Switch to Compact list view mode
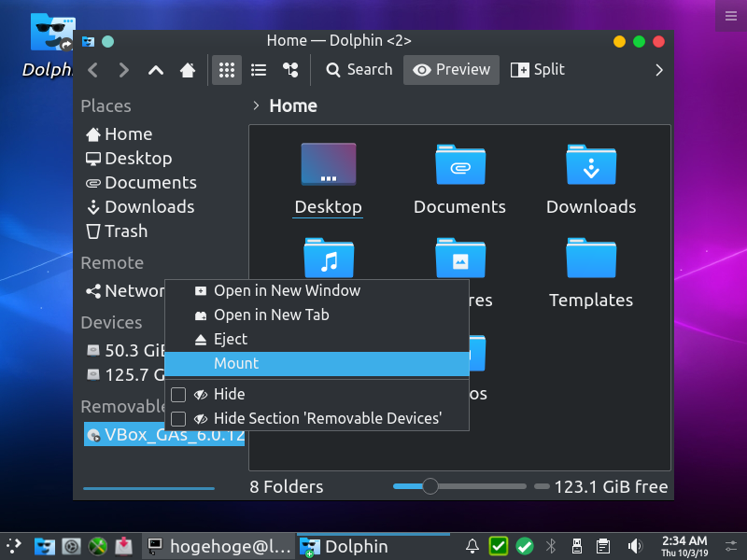 259,70
